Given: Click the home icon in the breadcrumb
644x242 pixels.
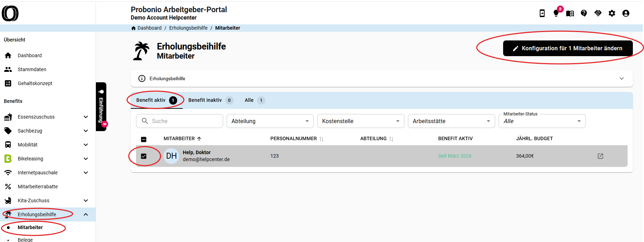Looking at the screenshot, I should pos(133,28).
